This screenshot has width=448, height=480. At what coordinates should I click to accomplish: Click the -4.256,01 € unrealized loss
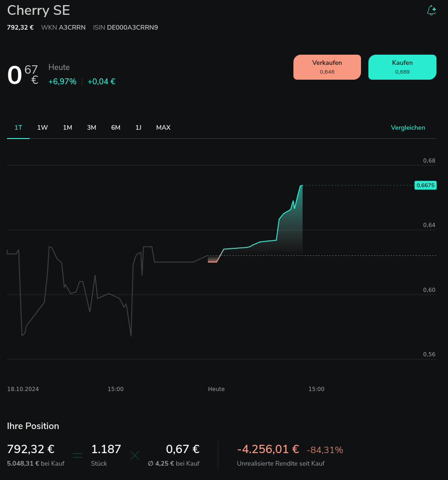268,449
